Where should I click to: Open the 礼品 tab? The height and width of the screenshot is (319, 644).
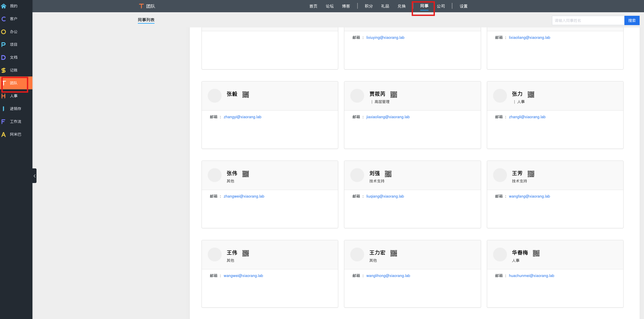(x=385, y=6)
